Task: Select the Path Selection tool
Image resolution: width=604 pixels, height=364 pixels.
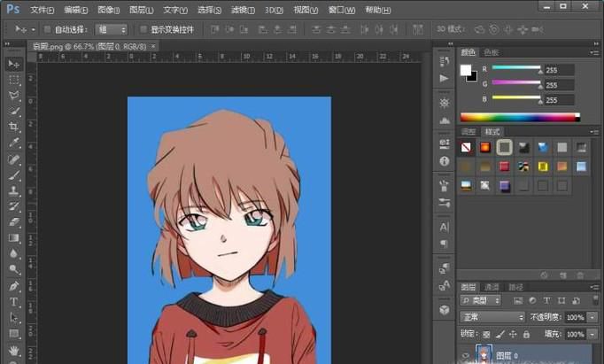Action: (14, 318)
